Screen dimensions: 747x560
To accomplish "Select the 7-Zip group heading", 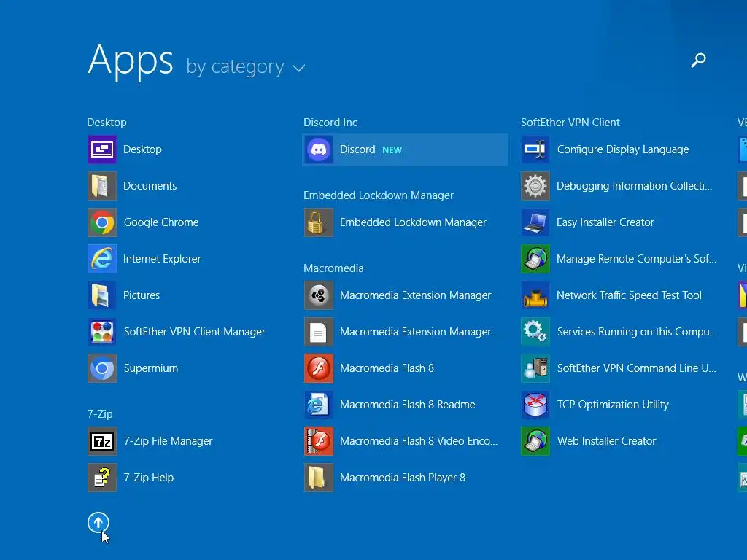I will click(x=100, y=414).
